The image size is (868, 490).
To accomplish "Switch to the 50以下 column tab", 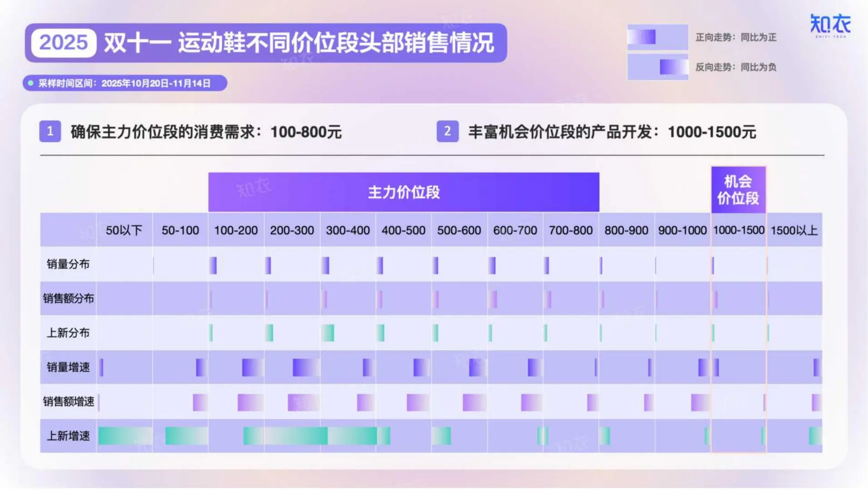I will [x=124, y=230].
